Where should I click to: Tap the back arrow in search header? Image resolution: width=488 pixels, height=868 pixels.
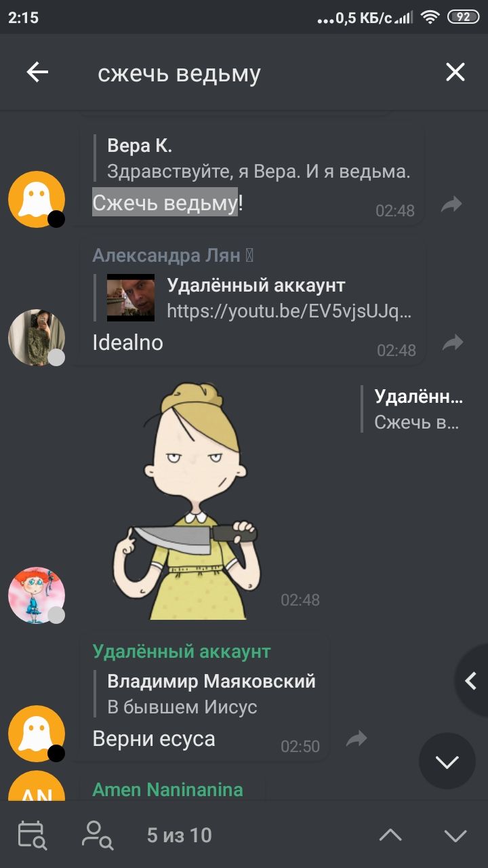click(x=37, y=73)
